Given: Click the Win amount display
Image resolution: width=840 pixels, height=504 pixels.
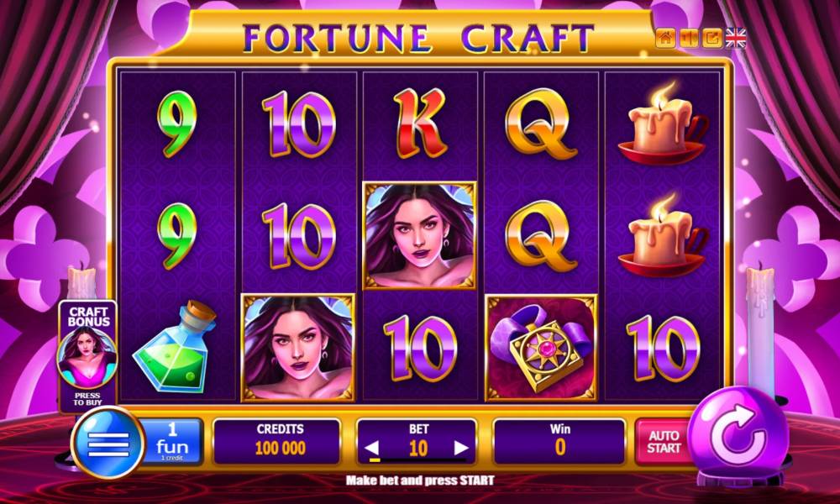Looking at the screenshot, I should coord(559,442).
